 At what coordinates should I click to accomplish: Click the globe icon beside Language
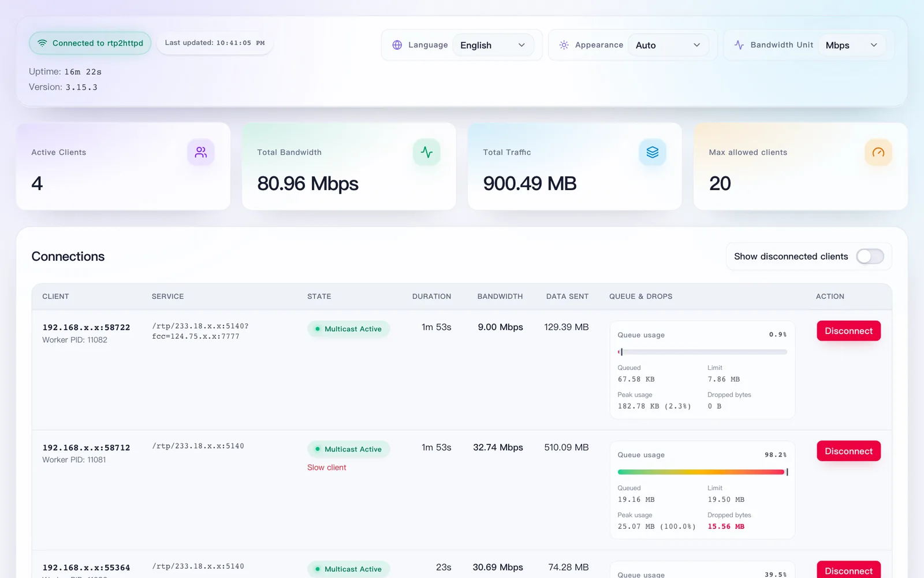(397, 45)
